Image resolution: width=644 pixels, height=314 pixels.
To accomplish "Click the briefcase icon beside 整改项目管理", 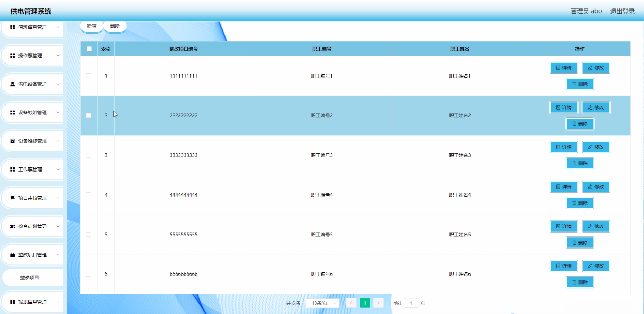I will click(12, 255).
